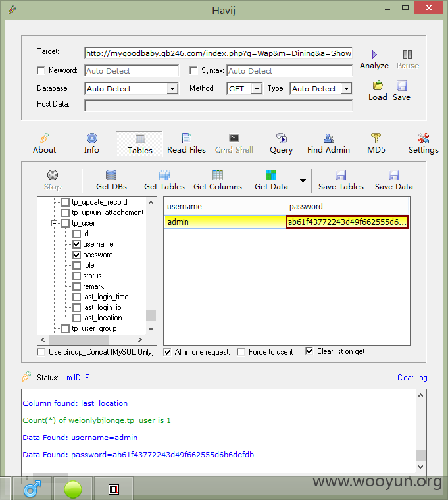
Task: Click the Save Data icon
Action: click(394, 175)
